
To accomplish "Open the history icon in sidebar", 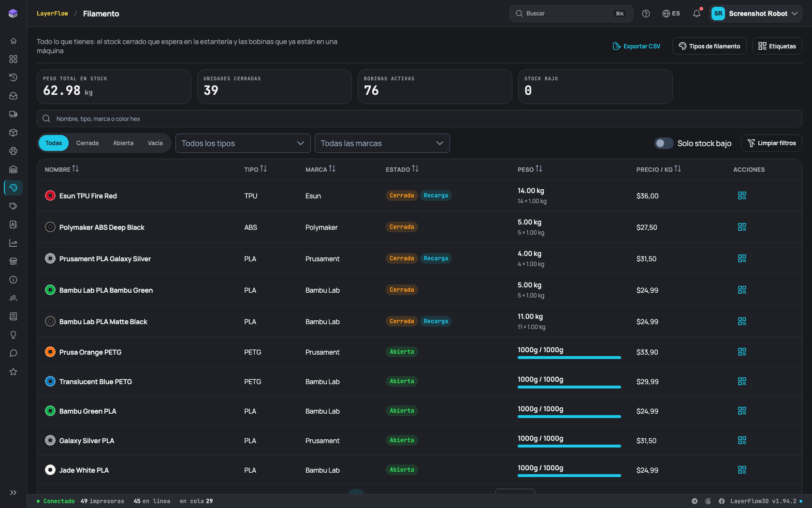I will [14, 77].
